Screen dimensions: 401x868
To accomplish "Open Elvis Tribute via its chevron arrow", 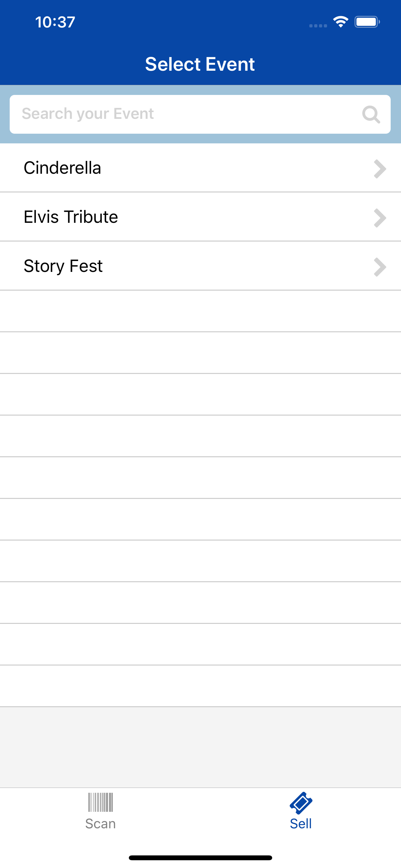I will 380,218.
